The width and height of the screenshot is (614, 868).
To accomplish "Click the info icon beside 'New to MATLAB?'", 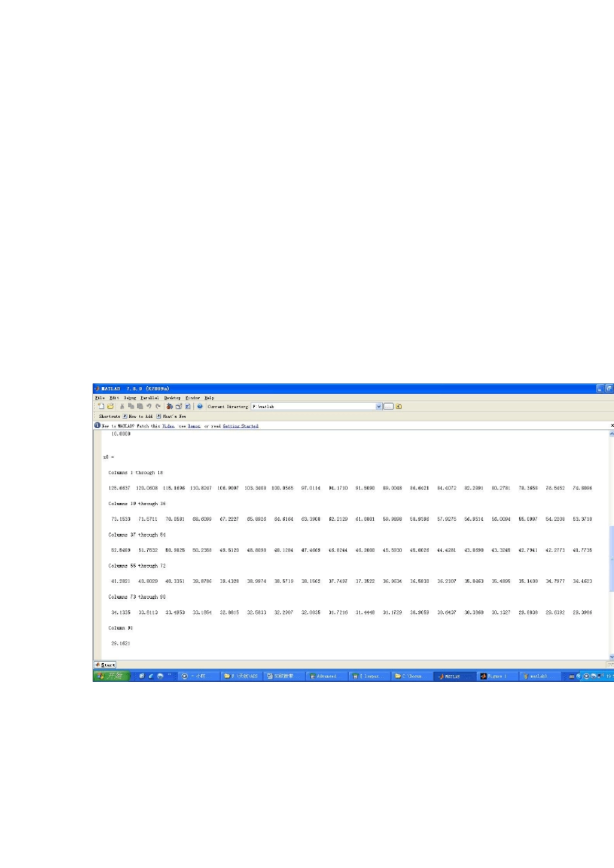I will [98, 426].
